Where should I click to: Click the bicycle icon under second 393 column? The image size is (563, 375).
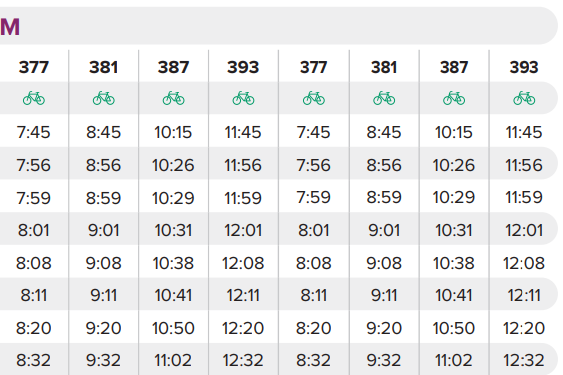click(x=524, y=98)
